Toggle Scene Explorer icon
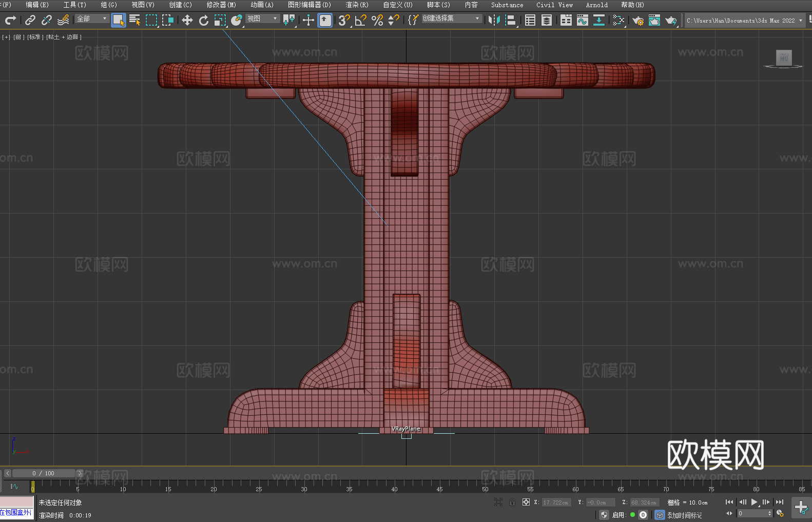The image size is (812, 522). pos(530,20)
